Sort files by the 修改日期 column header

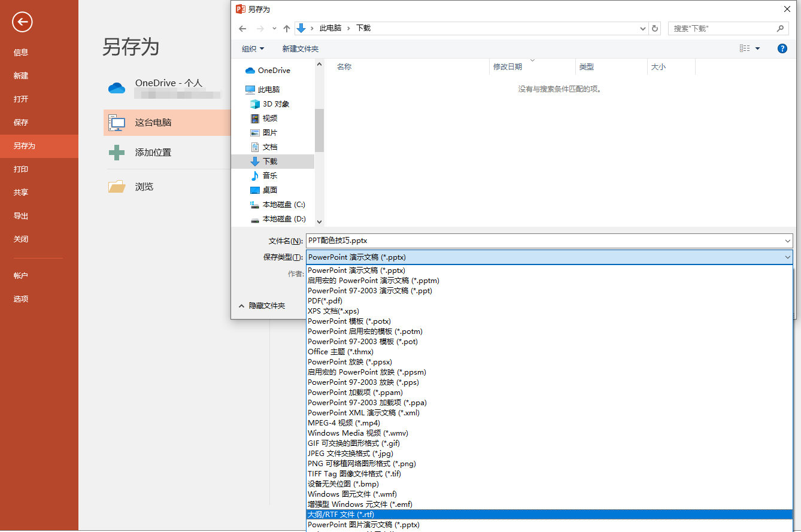[508, 67]
